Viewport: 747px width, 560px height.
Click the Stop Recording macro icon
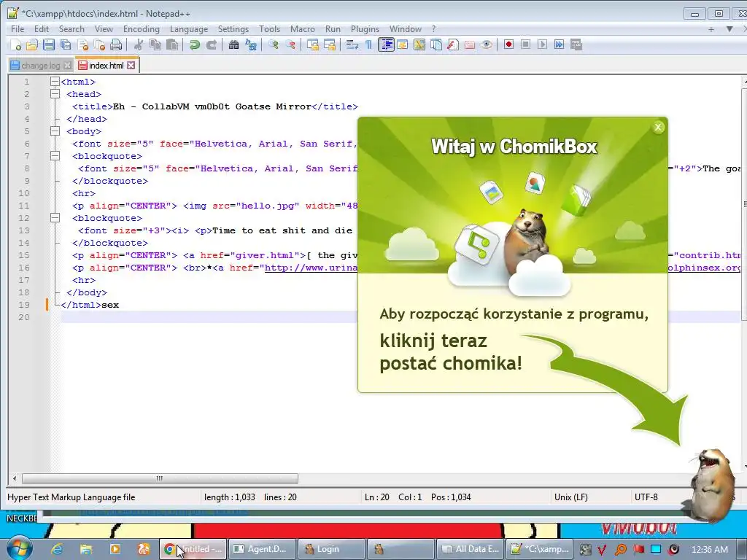[525, 44]
